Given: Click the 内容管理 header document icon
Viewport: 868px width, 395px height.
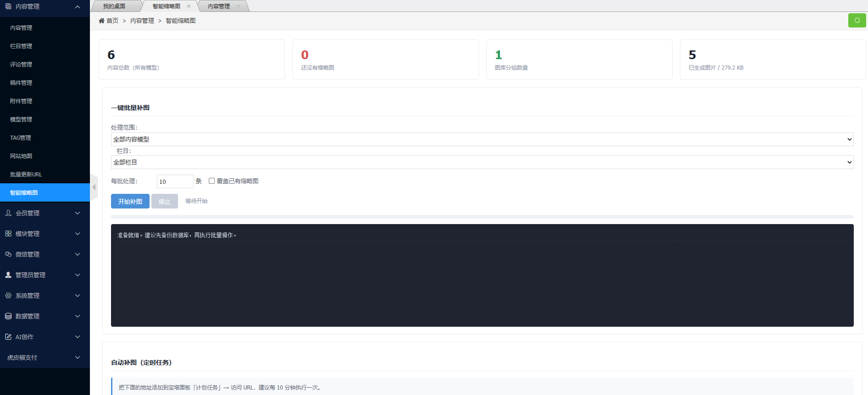Looking at the screenshot, I should click(8, 6).
